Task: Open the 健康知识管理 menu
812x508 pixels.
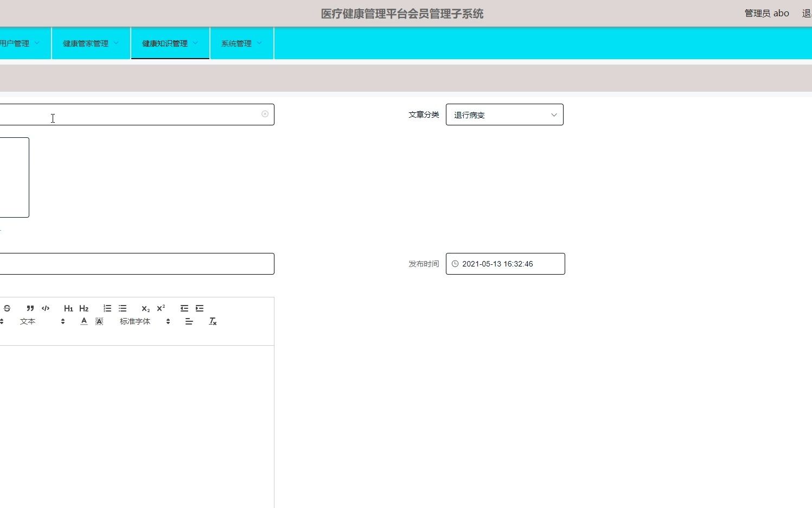Action: pyautogui.click(x=170, y=43)
